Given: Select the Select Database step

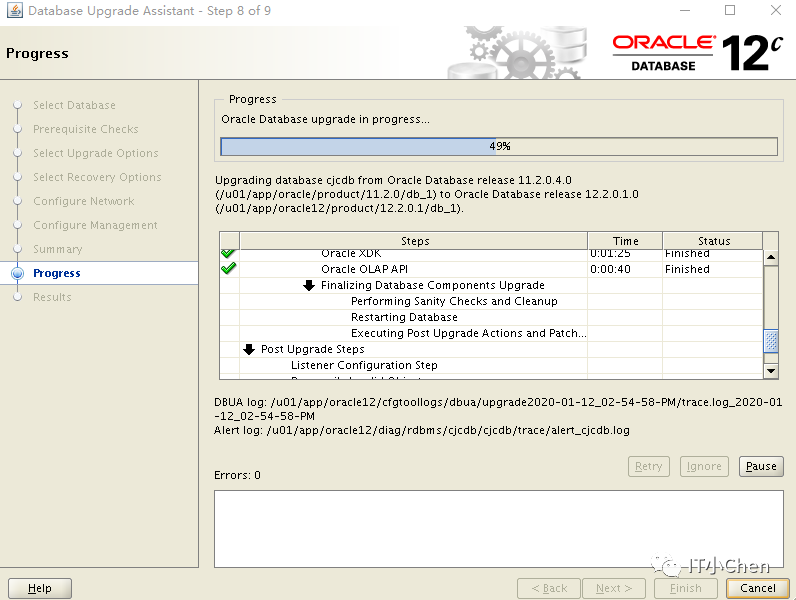Looking at the screenshot, I should [75, 105].
